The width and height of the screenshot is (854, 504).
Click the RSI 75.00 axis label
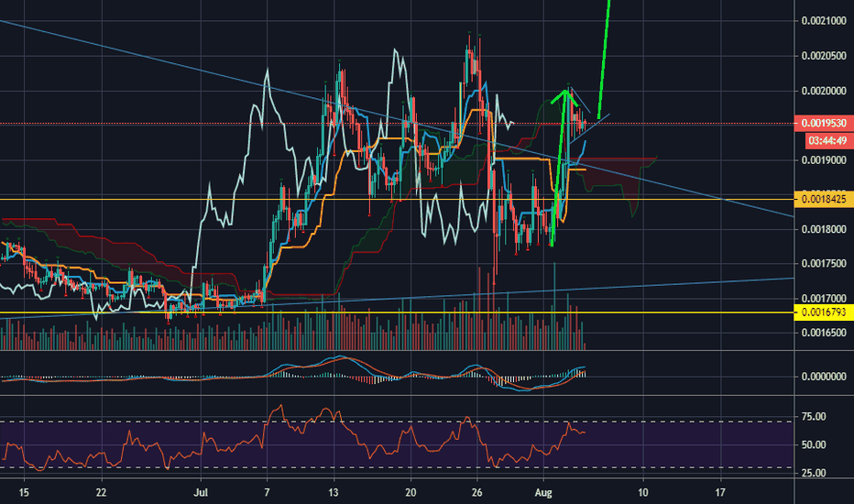[814, 417]
